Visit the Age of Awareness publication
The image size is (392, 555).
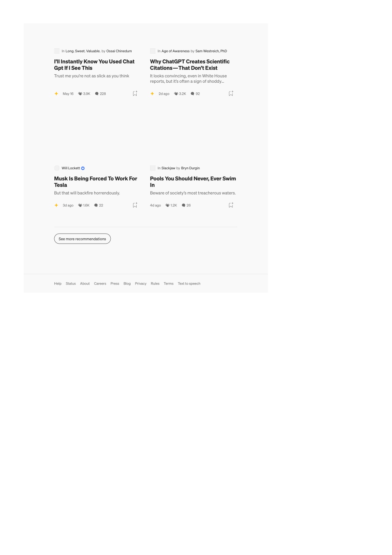tap(175, 51)
